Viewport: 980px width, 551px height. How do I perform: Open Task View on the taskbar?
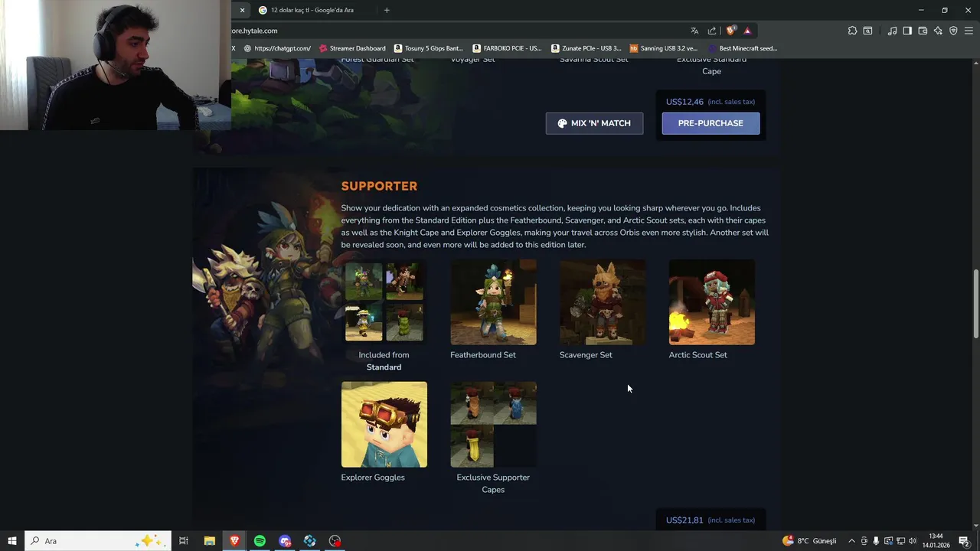(x=184, y=541)
